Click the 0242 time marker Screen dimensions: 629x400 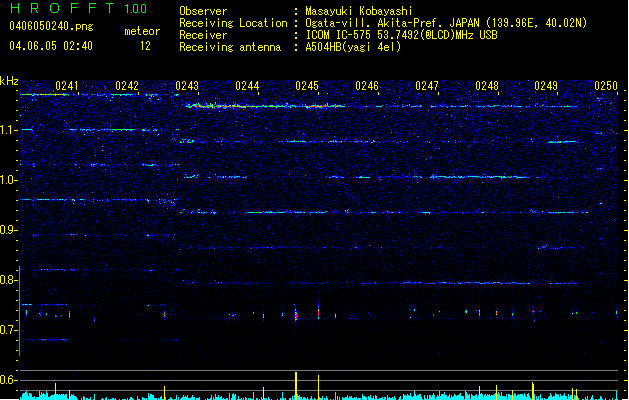(127, 86)
